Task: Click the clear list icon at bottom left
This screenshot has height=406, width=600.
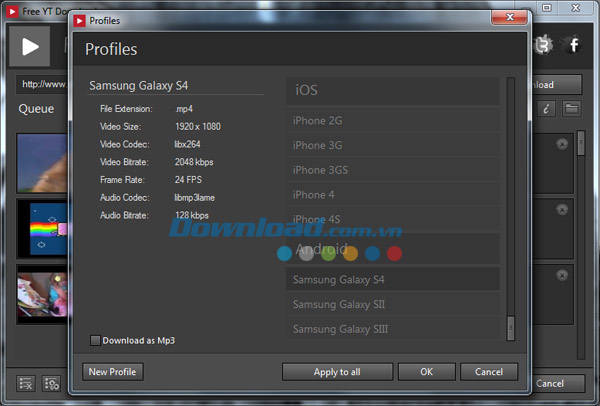Action: 26,383
